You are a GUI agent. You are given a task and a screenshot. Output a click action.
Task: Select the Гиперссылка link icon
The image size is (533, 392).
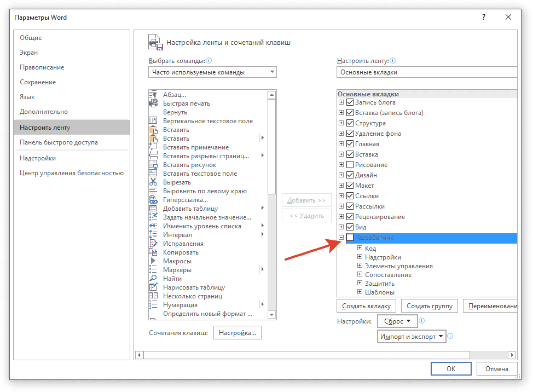coord(153,200)
